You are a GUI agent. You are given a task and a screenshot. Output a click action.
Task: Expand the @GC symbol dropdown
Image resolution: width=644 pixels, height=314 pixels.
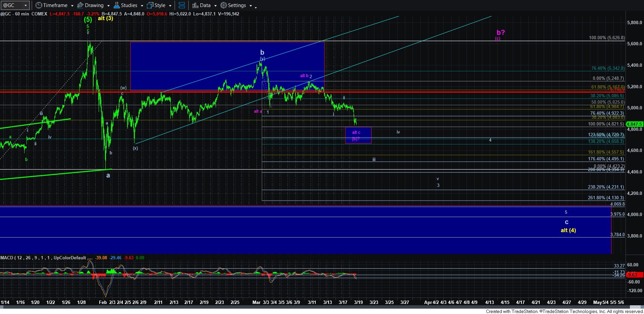[25, 5]
